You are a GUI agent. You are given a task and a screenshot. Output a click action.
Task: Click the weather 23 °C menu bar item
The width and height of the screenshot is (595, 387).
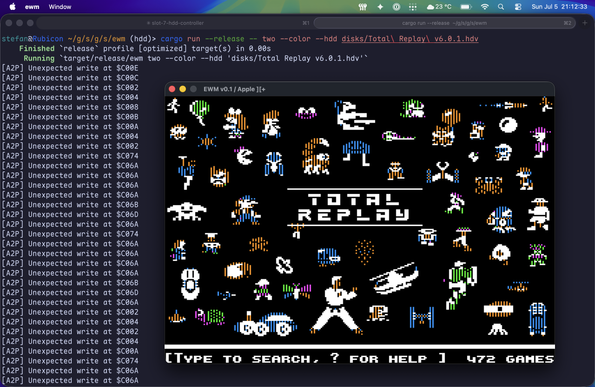[439, 7]
